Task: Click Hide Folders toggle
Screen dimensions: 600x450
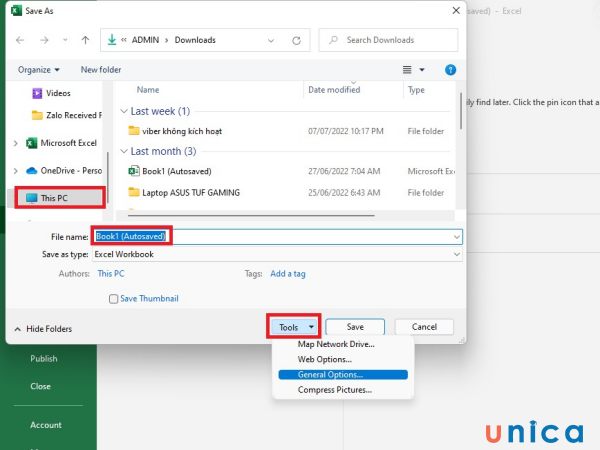Action: click(43, 329)
